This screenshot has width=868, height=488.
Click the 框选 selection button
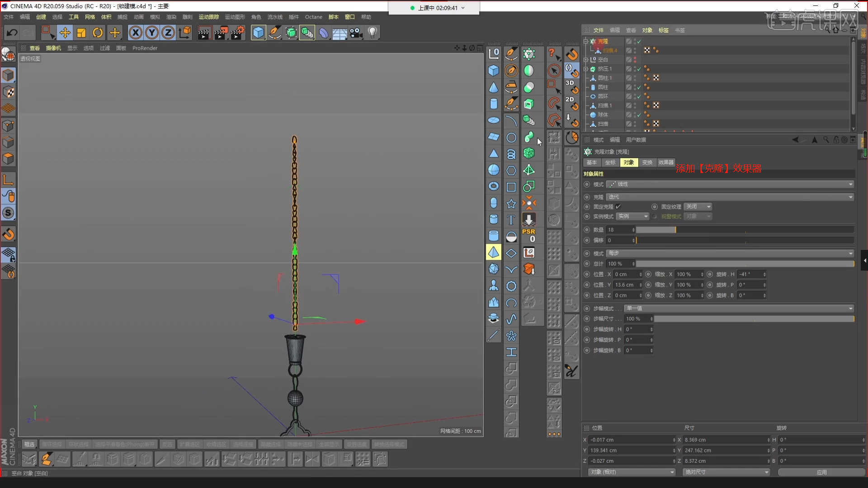[x=29, y=445]
